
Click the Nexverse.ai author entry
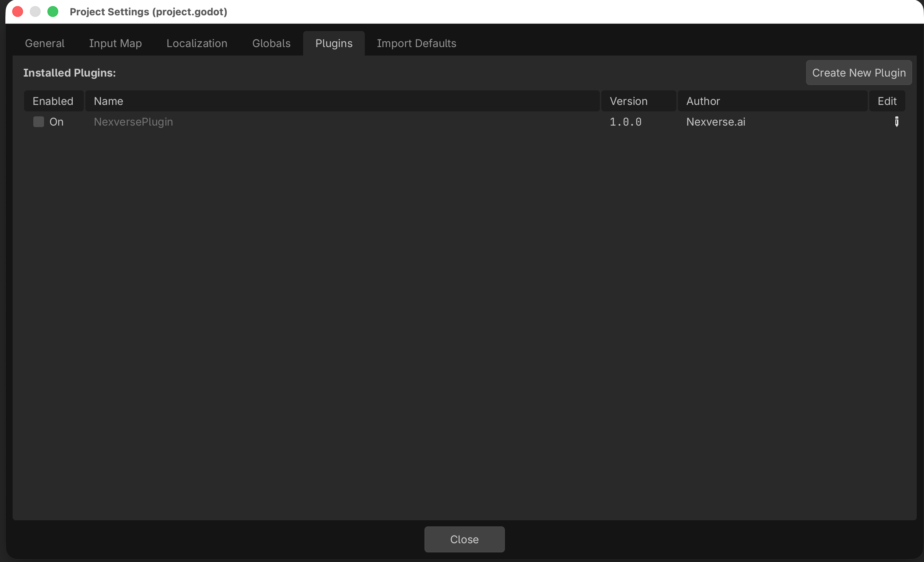tap(715, 122)
